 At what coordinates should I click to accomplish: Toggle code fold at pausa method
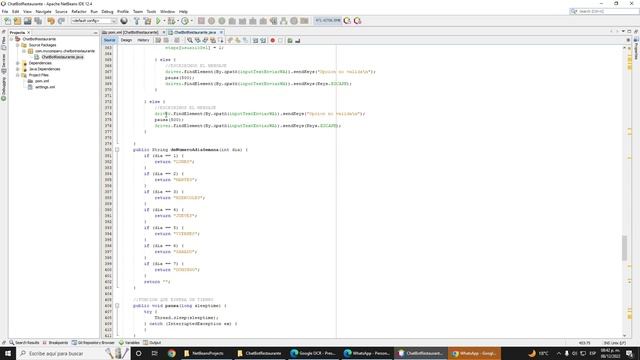[x=117, y=306]
